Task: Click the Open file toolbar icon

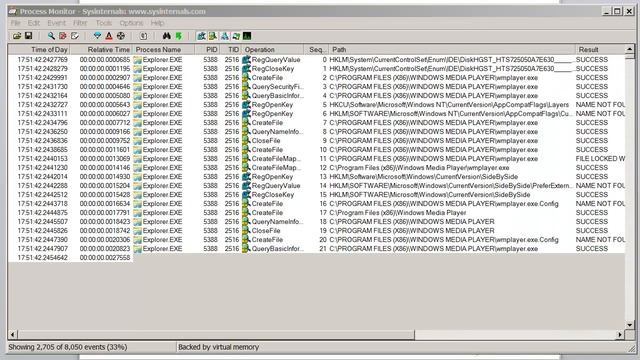Action: pyautogui.click(x=17, y=36)
